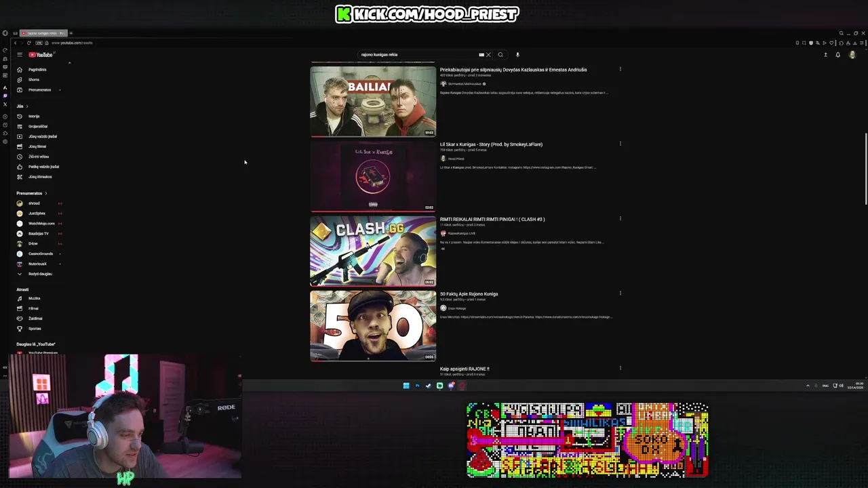
Task: Open more options for 50 Faktų video
Action: [x=620, y=293]
